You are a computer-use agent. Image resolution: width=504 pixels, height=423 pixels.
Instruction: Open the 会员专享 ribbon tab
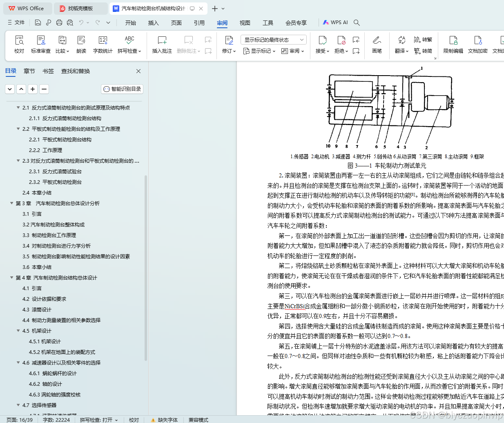point(296,23)
